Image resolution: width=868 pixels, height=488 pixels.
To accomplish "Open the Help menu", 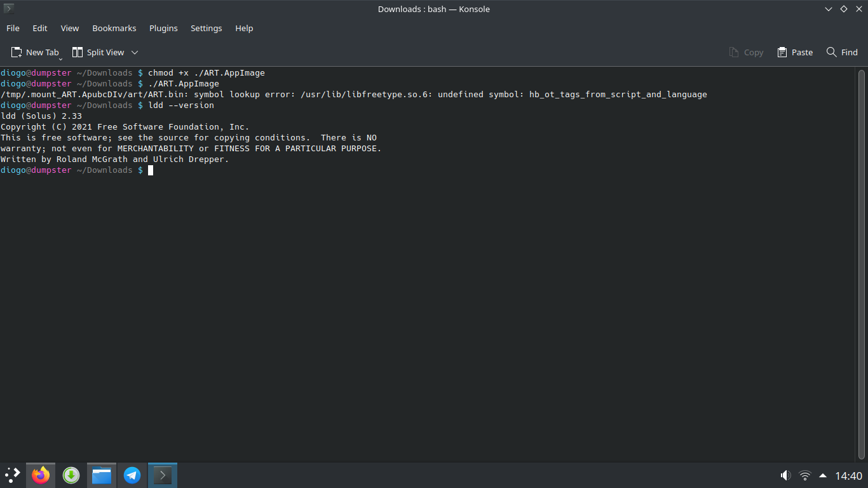I will pos(244,28).
